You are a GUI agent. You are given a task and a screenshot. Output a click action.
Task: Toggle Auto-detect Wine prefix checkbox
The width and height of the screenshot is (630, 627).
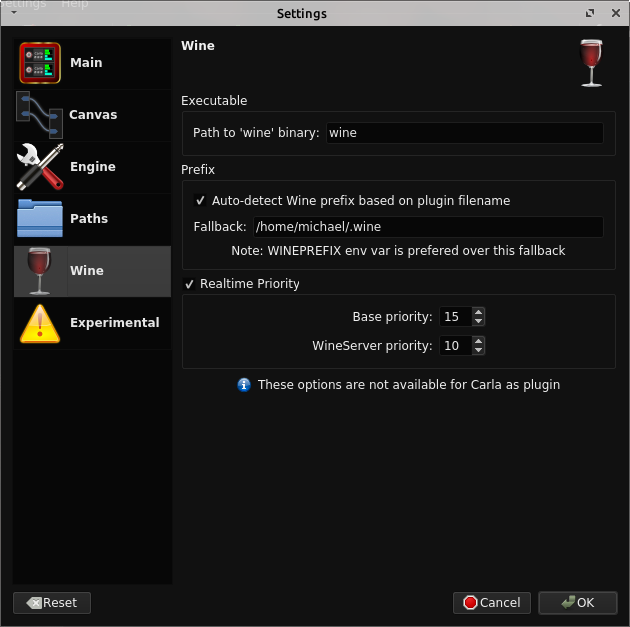[x=200, y=200]
